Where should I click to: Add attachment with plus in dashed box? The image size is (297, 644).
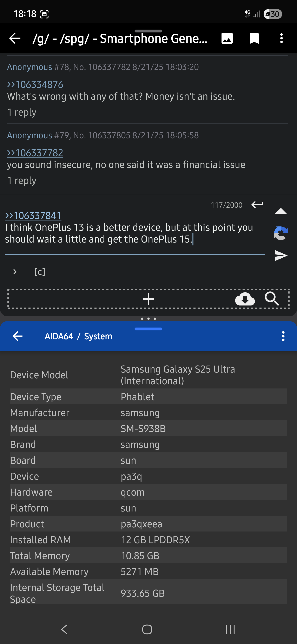tap(148, 299)
